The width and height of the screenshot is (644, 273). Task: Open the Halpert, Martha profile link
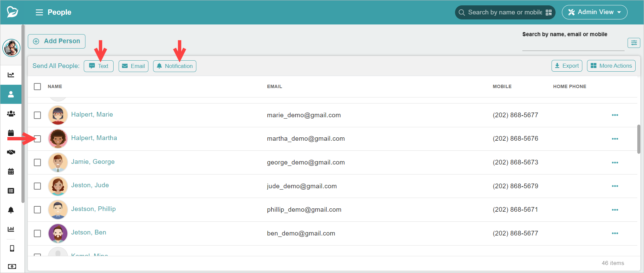(94, 138)
